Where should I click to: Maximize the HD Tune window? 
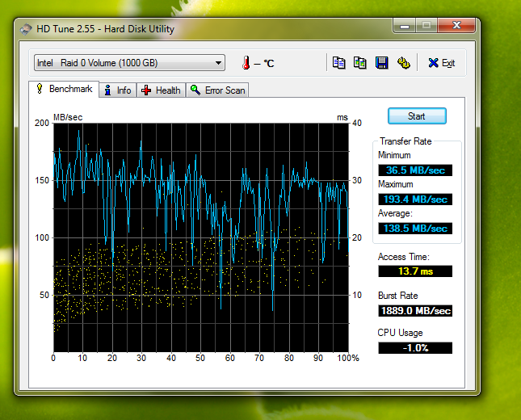426,27
